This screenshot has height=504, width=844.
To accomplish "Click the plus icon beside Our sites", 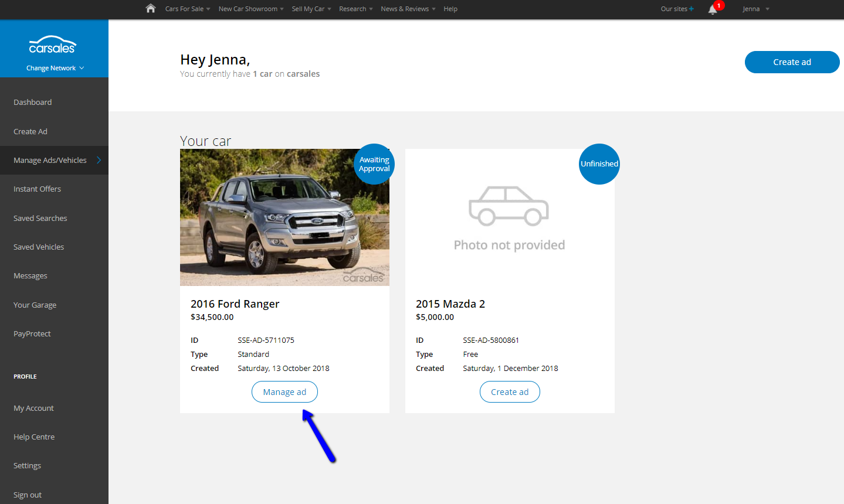I will 692,9.
